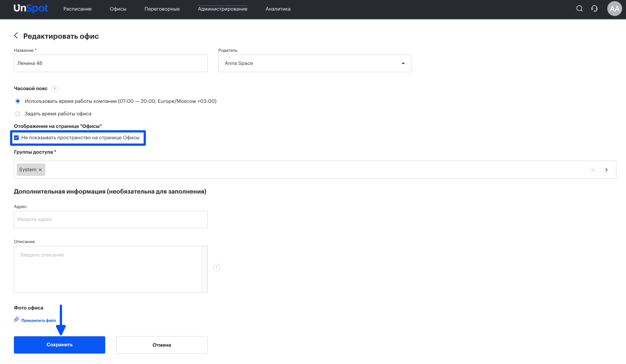Select Задать время работы офиса option
Viewport: 626px width, 364px height.
18,114
